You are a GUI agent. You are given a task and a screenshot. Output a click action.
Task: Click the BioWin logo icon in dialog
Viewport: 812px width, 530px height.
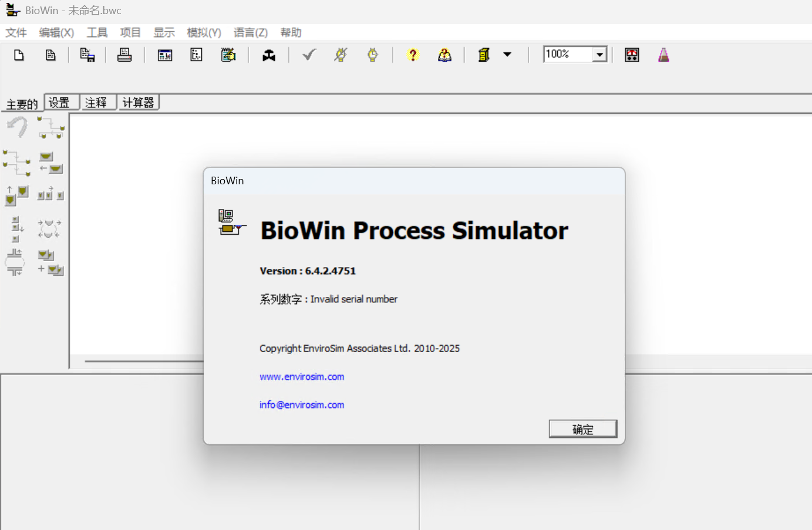pyautogui.click(x=231, y=222)
